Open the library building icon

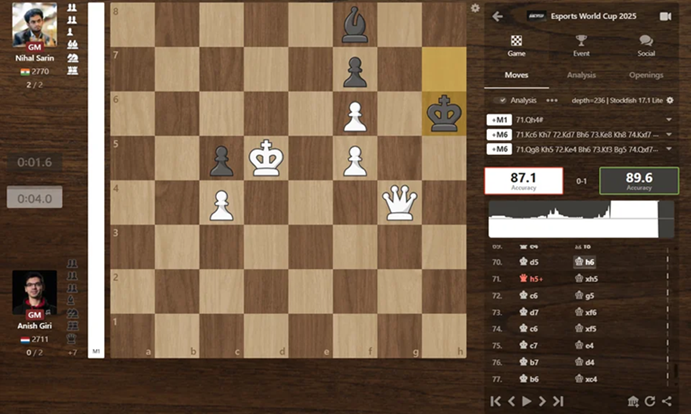click(633, 401)
